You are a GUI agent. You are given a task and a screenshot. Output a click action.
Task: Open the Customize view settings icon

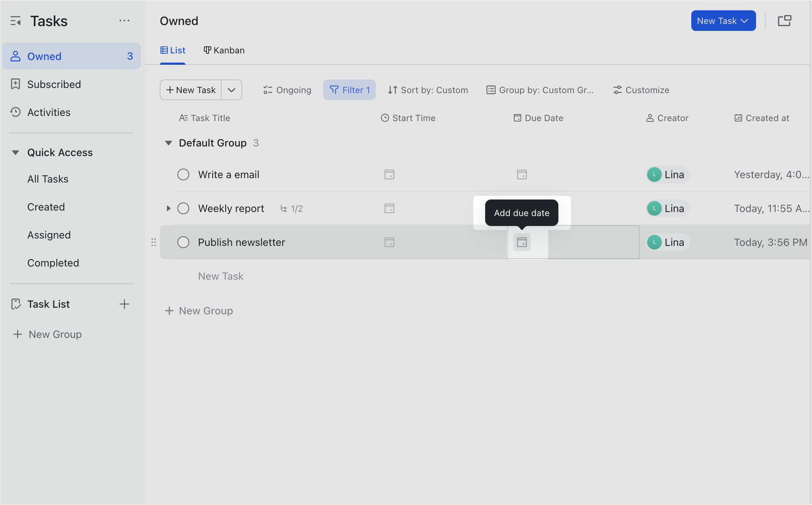617,89
